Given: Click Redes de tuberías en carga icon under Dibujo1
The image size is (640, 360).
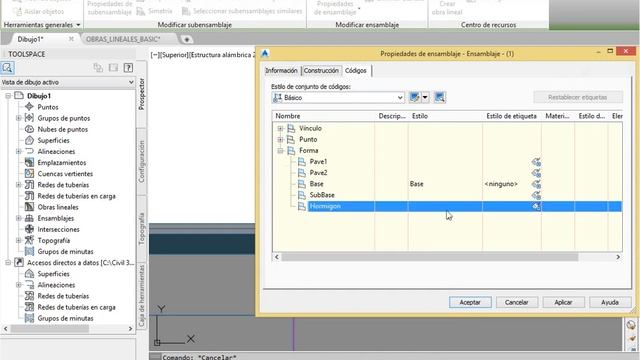Looking at the screenshot, I should [x=29, y=196].
